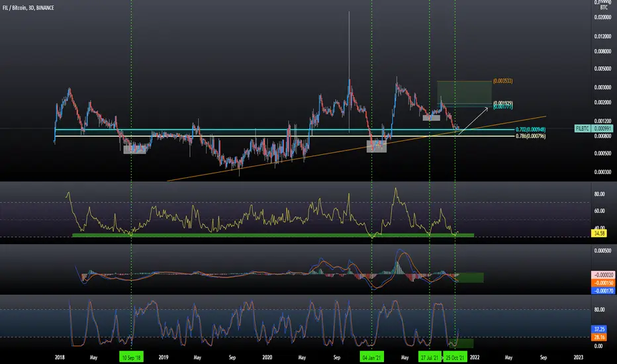Click the 0.020000 price axis label
The width and height of the screenshot is (617, 364).
click(x=602, y=17)
